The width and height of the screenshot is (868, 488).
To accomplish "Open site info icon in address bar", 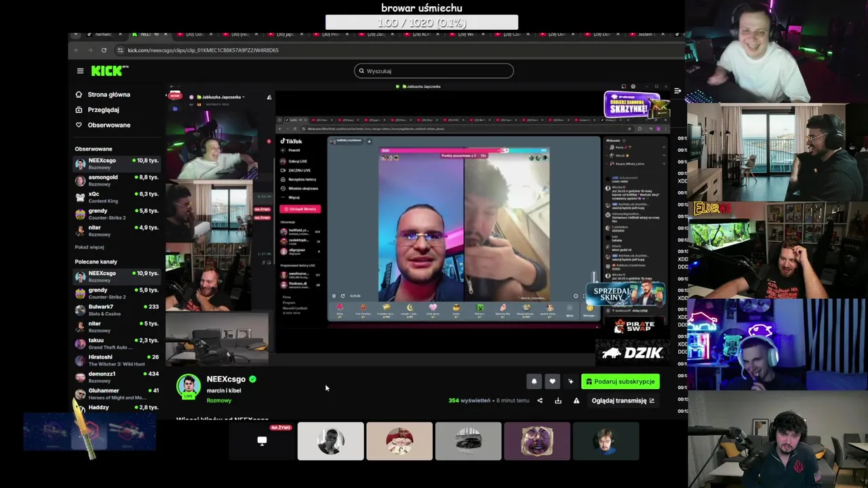I will (x=120, y=50).
